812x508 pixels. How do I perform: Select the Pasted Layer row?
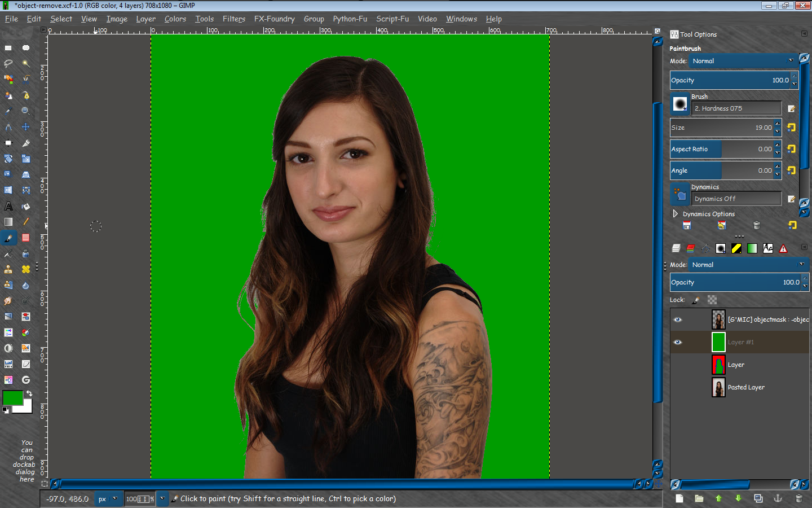[740, 387]
